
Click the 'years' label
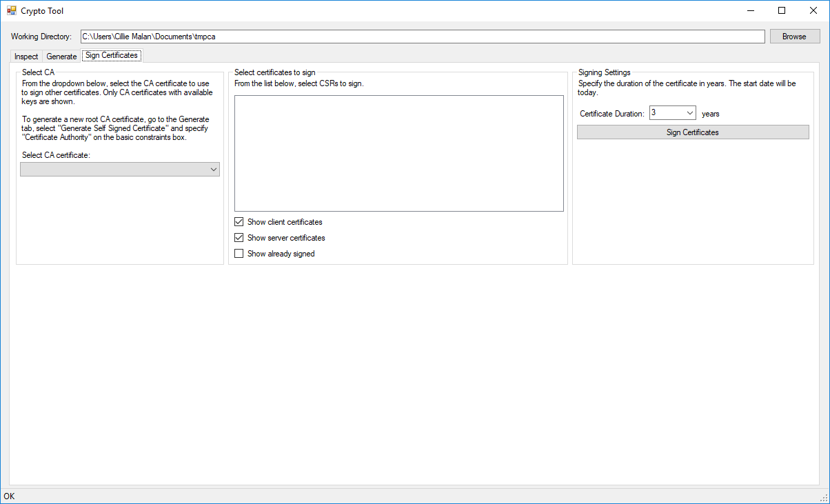[711, 114]
